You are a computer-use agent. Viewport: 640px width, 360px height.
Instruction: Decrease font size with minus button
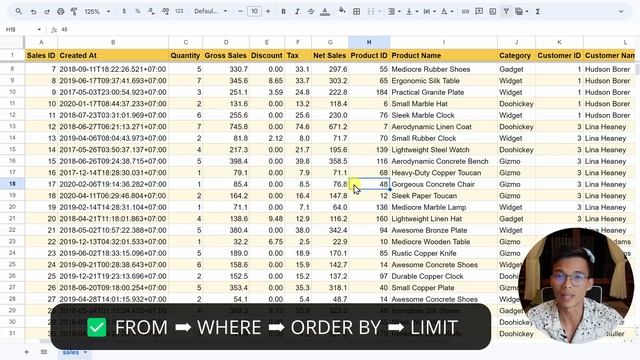pos(240,11)
